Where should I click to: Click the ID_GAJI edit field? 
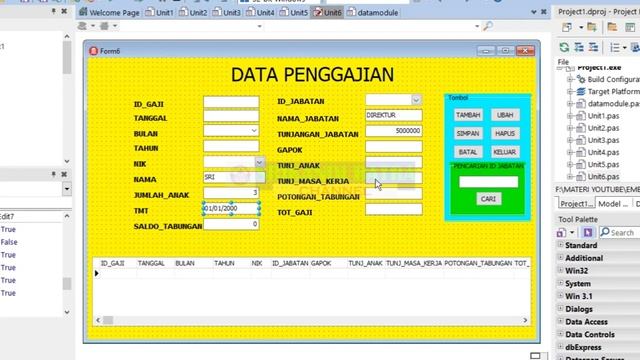pyautogui.click(x=231, y=102)
